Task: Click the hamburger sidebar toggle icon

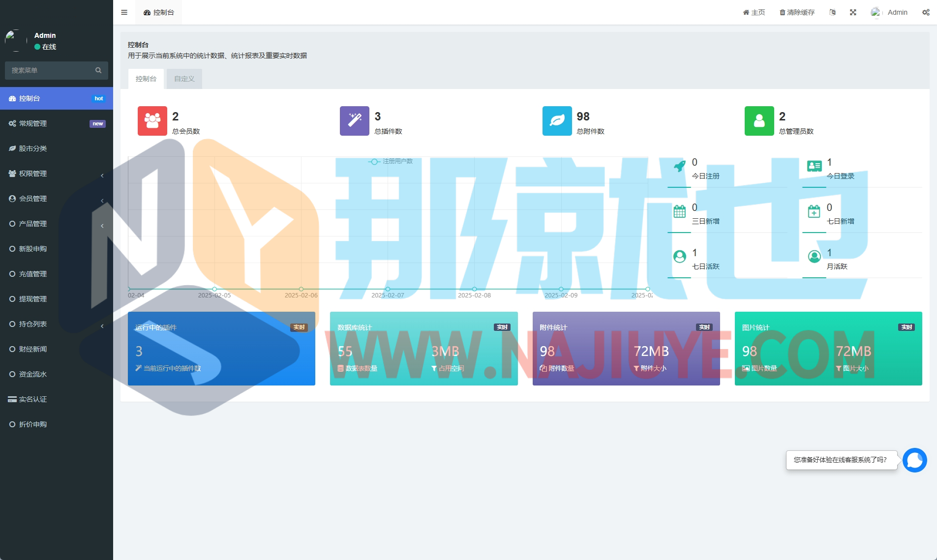Action: pos(124,12)
